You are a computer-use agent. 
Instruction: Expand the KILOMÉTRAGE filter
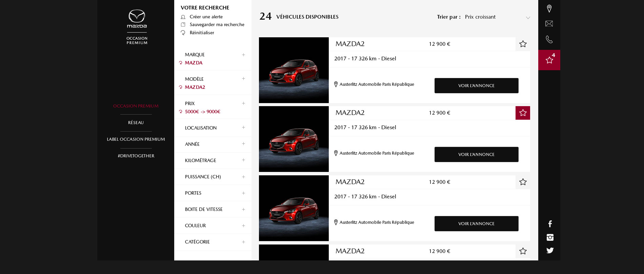(243, 160)
